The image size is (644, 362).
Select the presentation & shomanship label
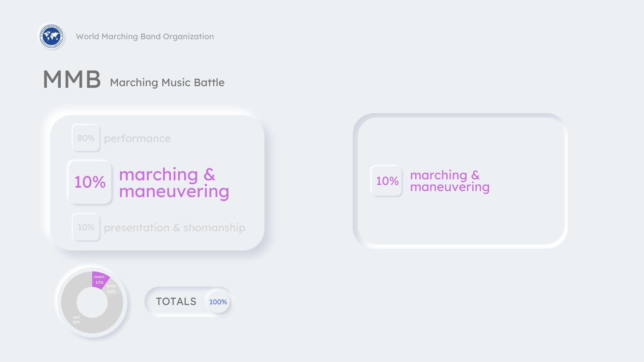174,228
